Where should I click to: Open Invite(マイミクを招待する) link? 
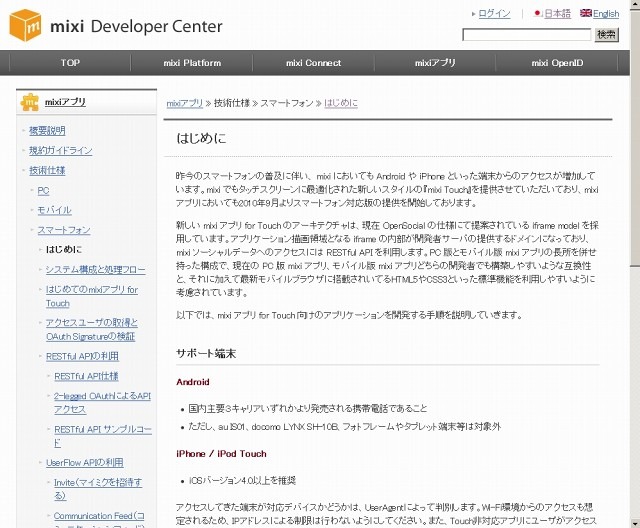pos(98,489)
